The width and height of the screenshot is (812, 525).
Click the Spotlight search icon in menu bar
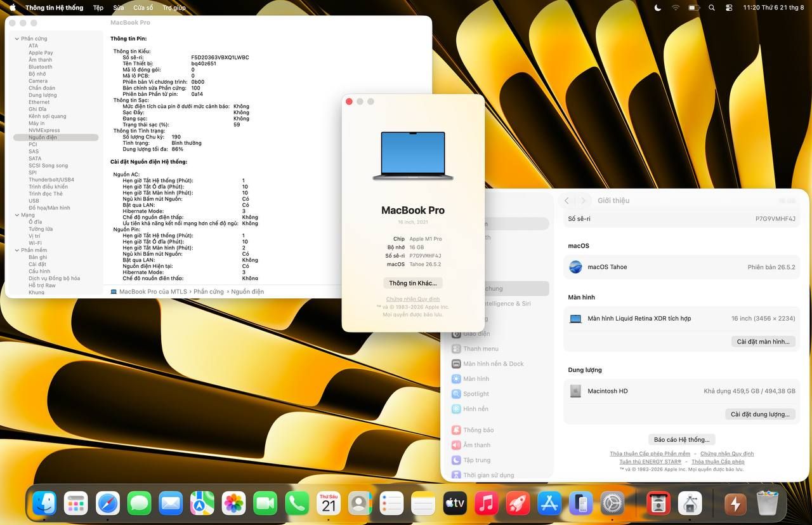click(x=712, y=8)
